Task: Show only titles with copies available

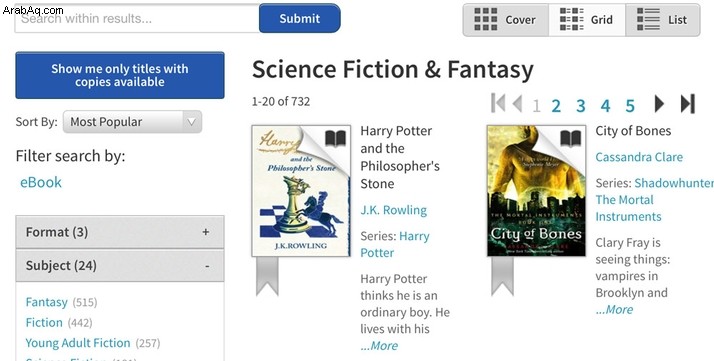Action: (x=120, y=75)
